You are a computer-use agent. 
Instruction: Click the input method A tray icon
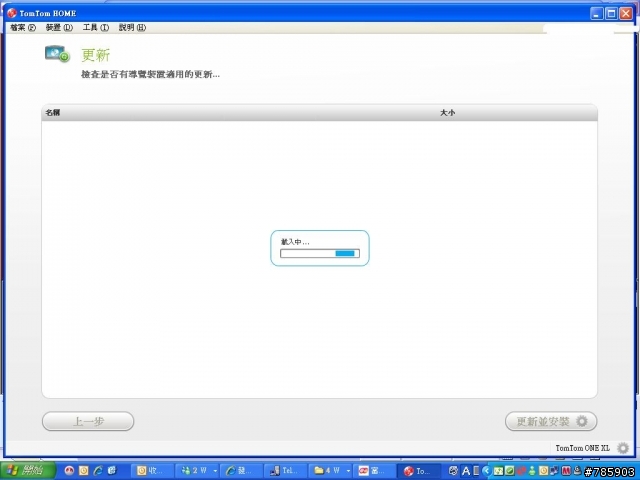466,471
